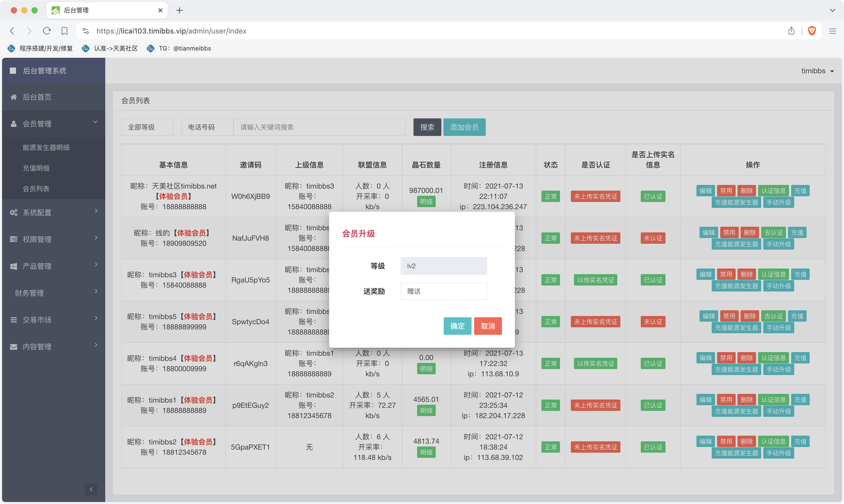Close the 后台管理 tab
Screen dimensions: 844x504
(x=161, y=11)
